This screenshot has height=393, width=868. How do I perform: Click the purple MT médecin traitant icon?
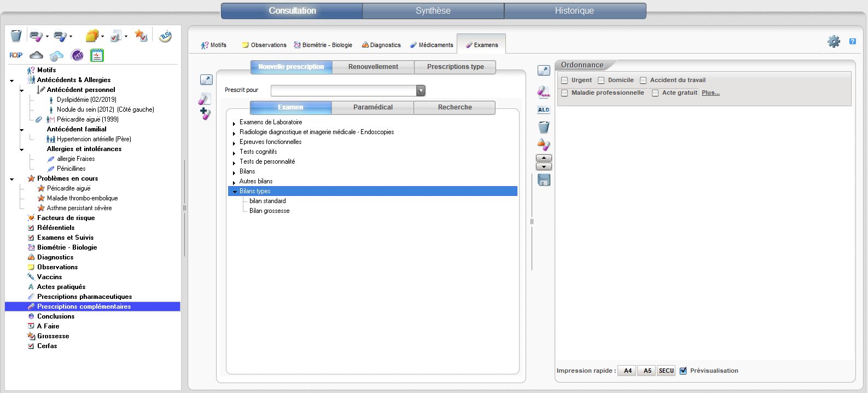(x=78, y=55)
